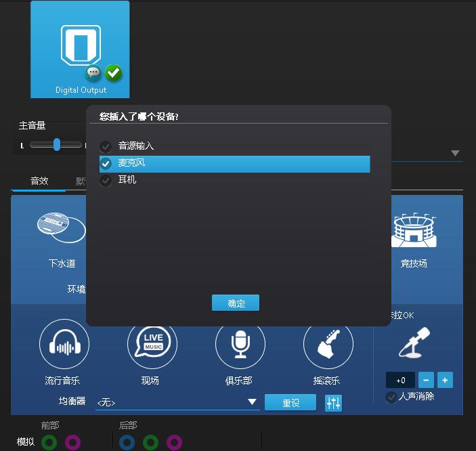Switch to the 音效 tab
The image size is (476, 451).
pyautogui.click(x=39, y=181)
